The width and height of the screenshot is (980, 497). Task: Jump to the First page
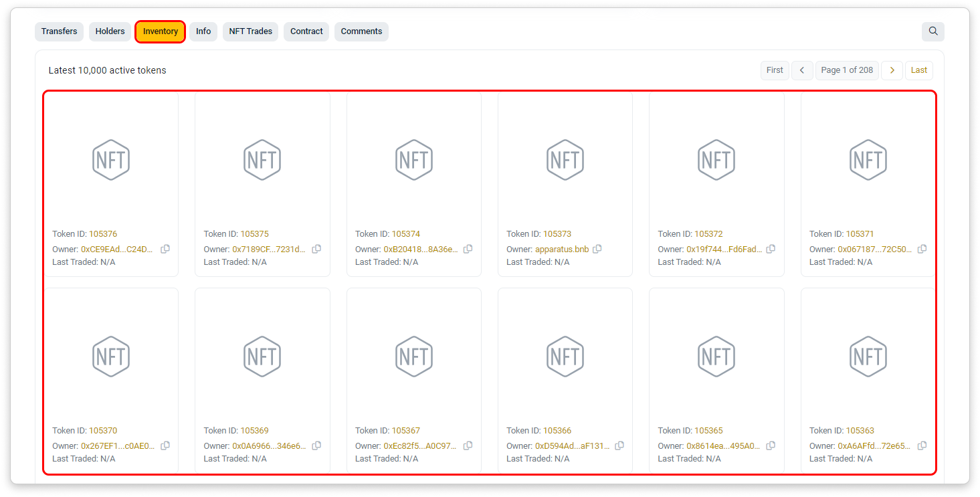click(775, 70)
